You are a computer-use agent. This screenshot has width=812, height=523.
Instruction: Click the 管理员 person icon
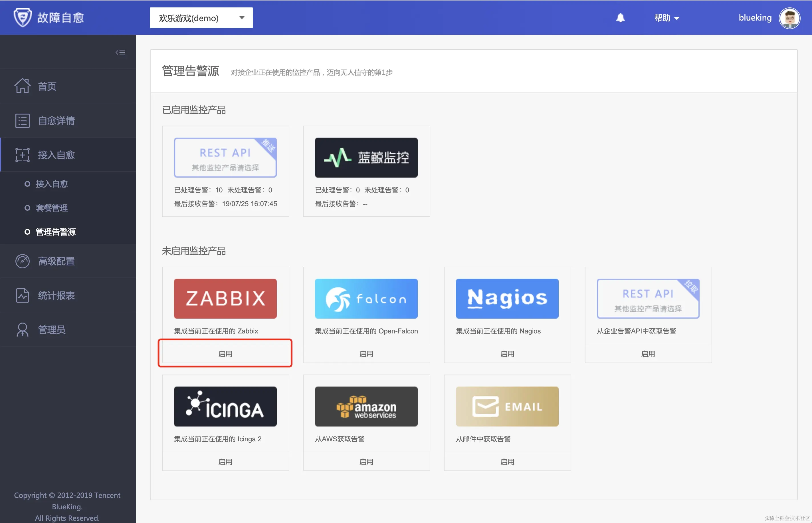point(22,329)
